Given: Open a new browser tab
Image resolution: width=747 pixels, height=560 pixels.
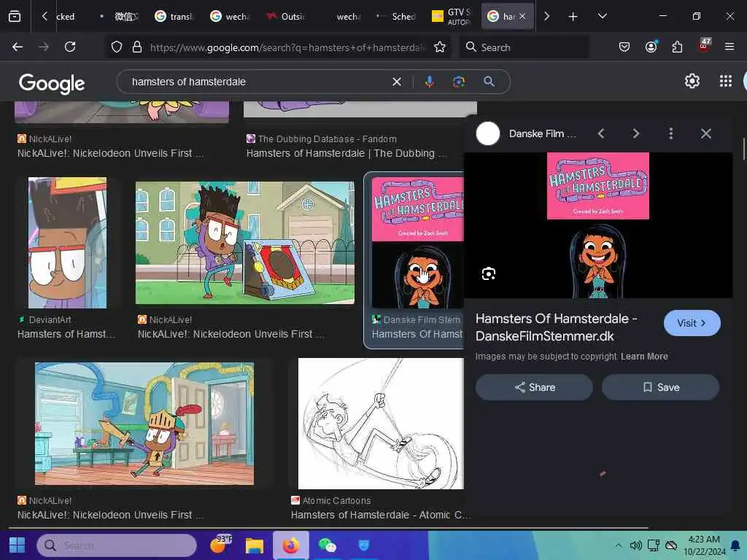Looking at the screenshot, I should [573, 17].
